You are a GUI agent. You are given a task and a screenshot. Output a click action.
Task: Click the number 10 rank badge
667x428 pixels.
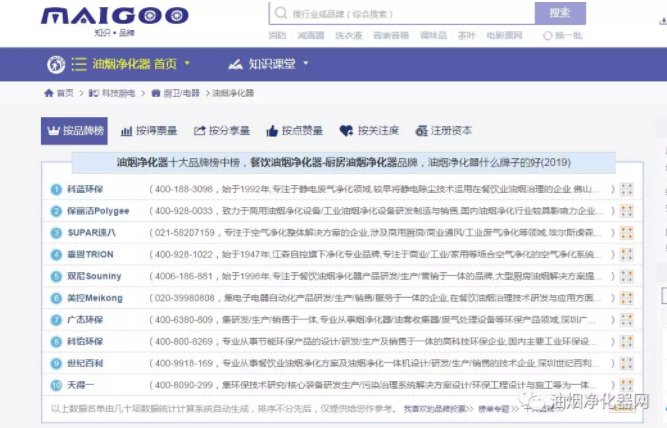(56, 385)
